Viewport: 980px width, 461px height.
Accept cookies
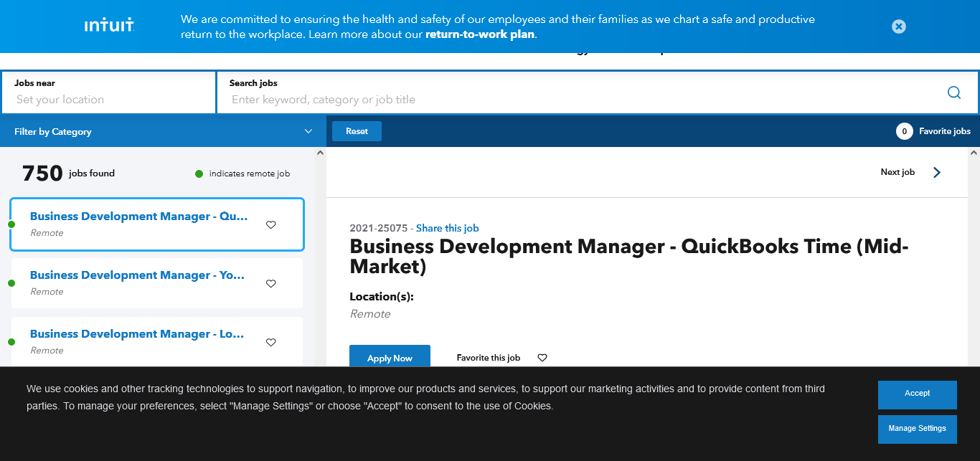(x=917, y=394)
